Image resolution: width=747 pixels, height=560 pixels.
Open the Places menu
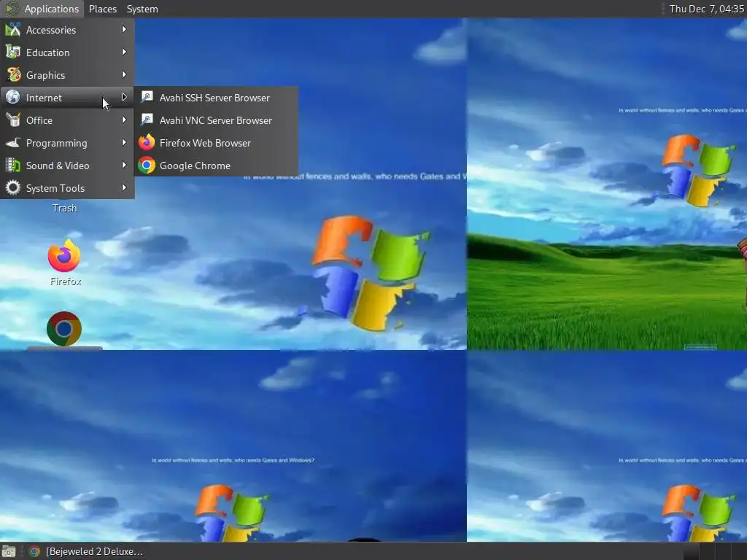pos(102,9)
